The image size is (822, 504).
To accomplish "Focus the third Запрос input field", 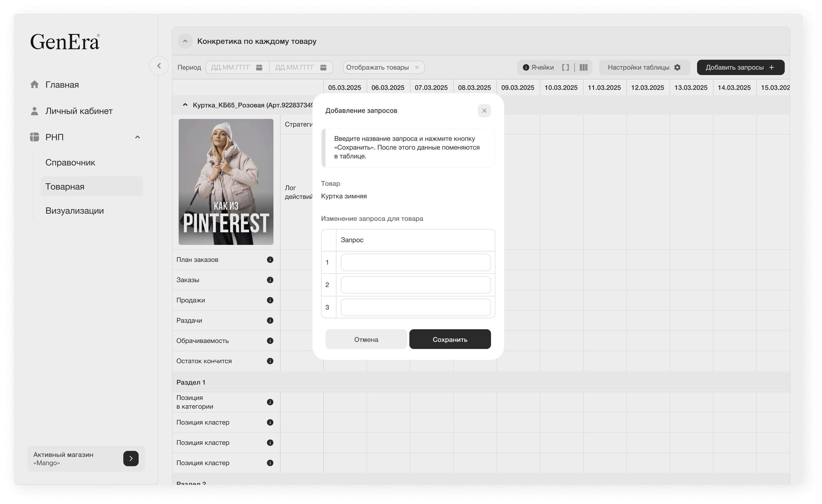I will 416,307.
